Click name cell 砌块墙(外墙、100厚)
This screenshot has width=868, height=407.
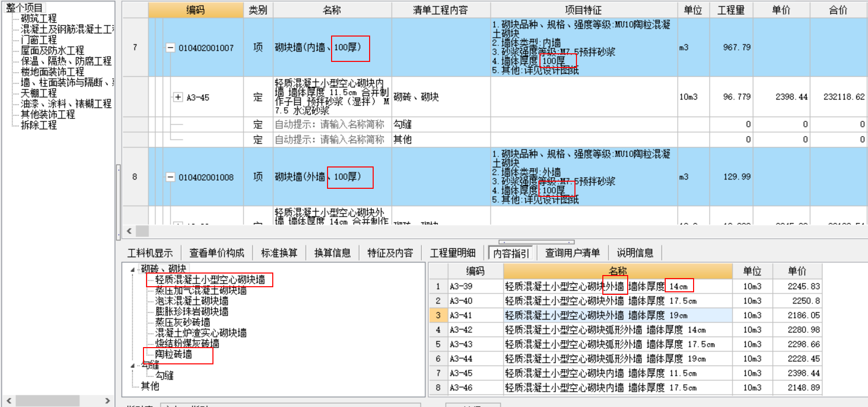(332, 177)
